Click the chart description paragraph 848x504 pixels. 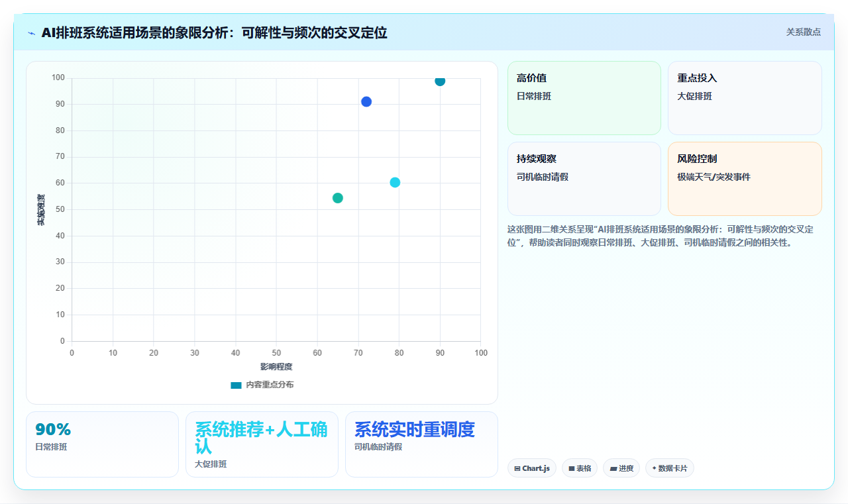point(661,236)
